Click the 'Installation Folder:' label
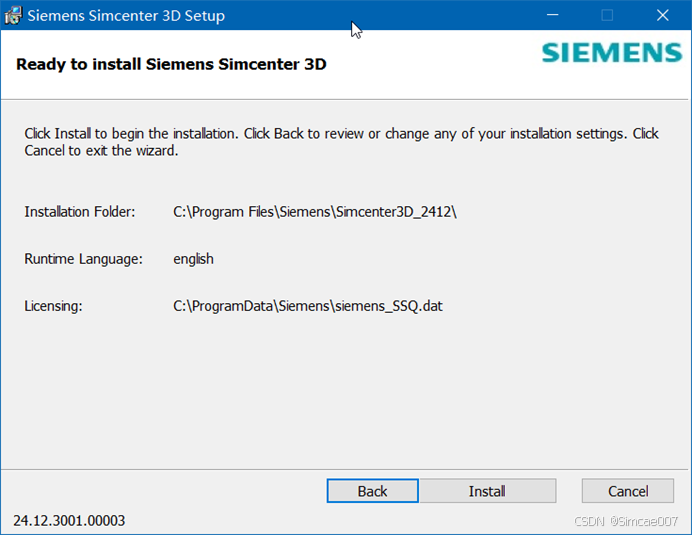The width and height of the screenshot is (692, 535). (80, 212)
